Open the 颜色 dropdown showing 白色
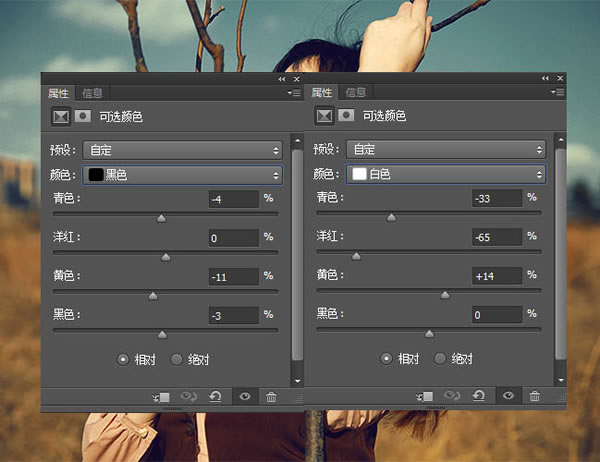600x462 pixels. click(x=446, y=174)
